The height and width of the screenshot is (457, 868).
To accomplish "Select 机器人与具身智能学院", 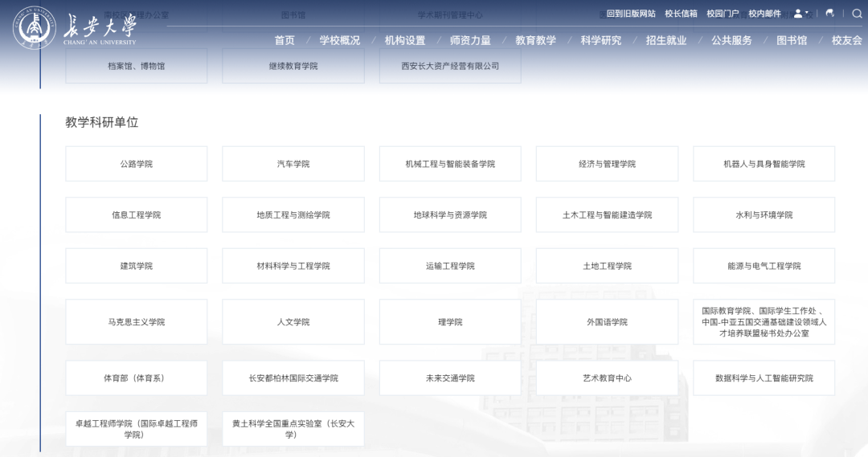I will (764, 164).
